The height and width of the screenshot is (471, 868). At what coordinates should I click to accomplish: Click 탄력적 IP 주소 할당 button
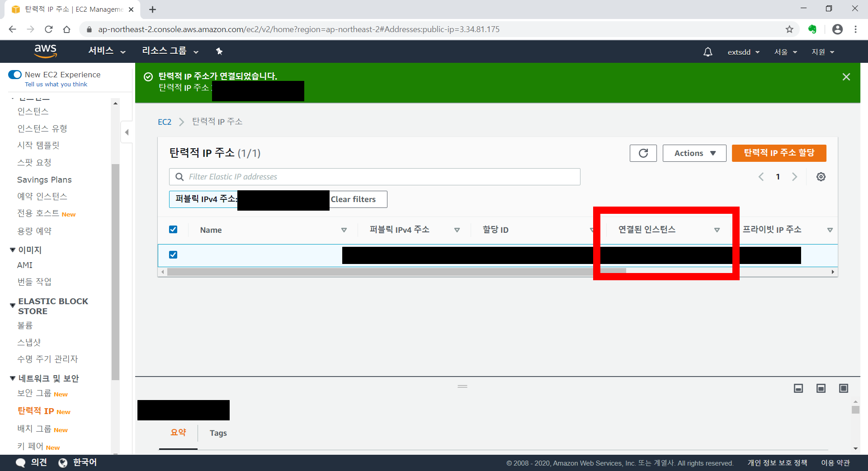pyautogui.click(x=779, y=153)
